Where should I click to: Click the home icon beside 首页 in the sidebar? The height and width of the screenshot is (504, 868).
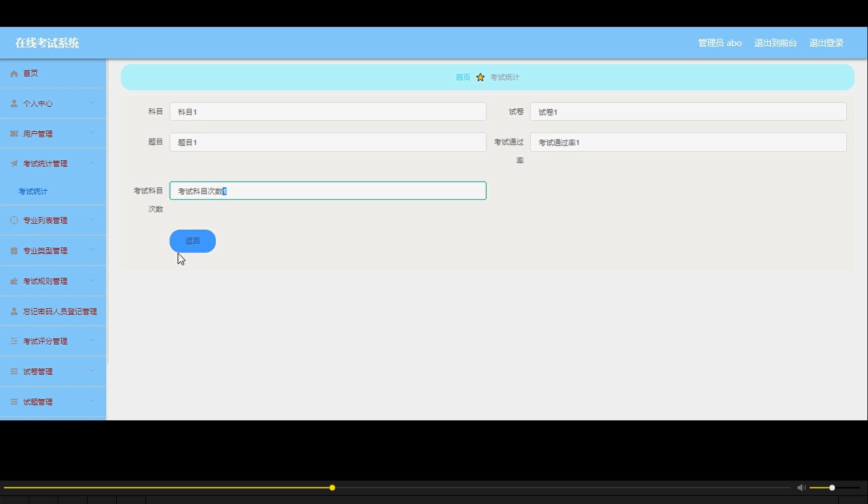[14, 74]
